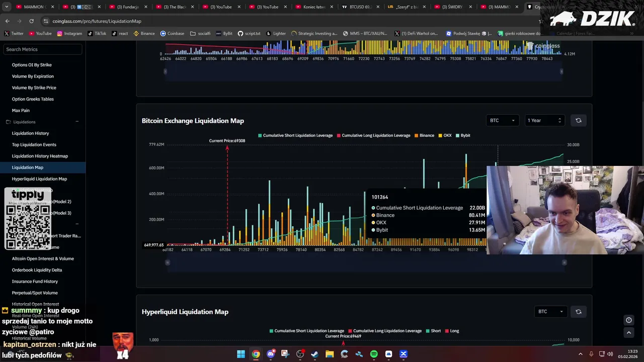Open Max Pain in sidebar
Screen dimensions: 644x362
coord(21,111)
